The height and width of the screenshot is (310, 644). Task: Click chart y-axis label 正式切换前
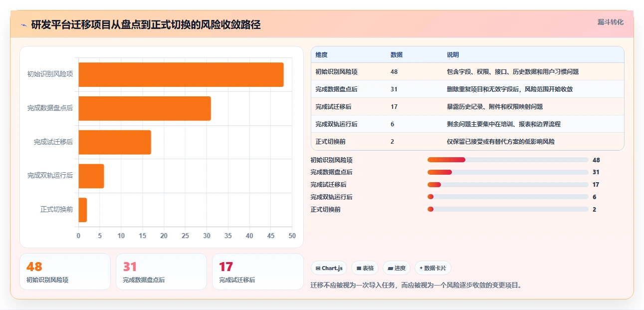coord(56,209)
